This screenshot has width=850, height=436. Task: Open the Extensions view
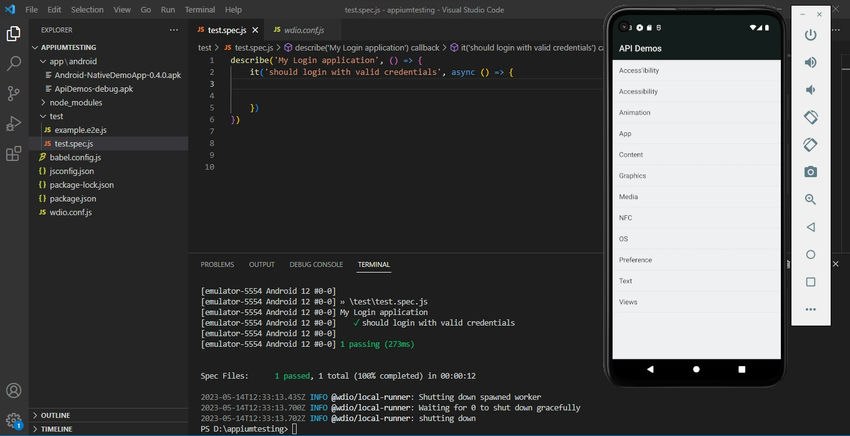point(14,153)
